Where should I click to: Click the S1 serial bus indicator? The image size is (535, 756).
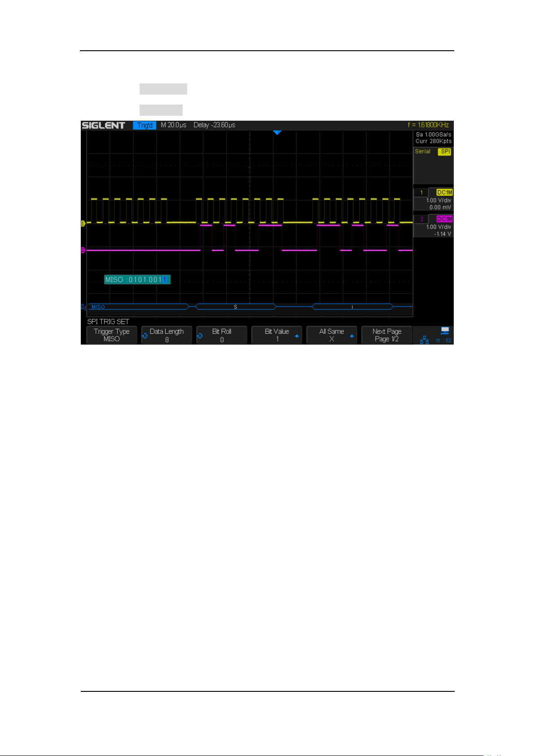(83, 307)
